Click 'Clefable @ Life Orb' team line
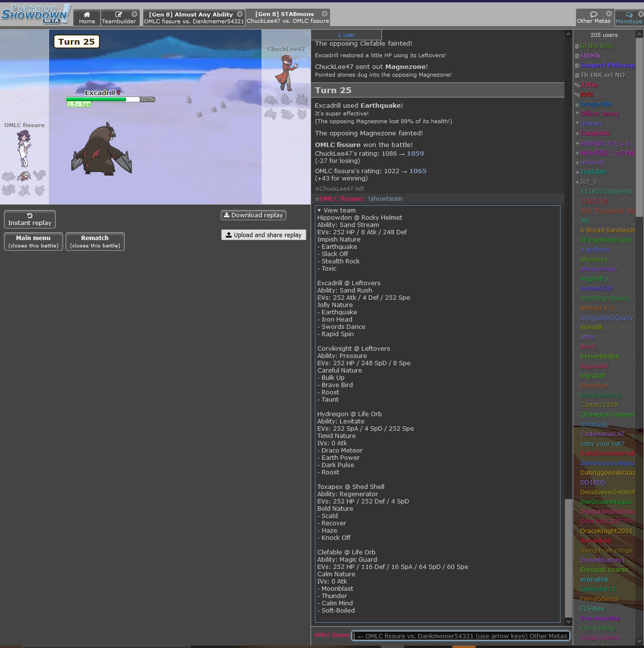This screenshot has height=648, width=644. [x=347, y=552]
